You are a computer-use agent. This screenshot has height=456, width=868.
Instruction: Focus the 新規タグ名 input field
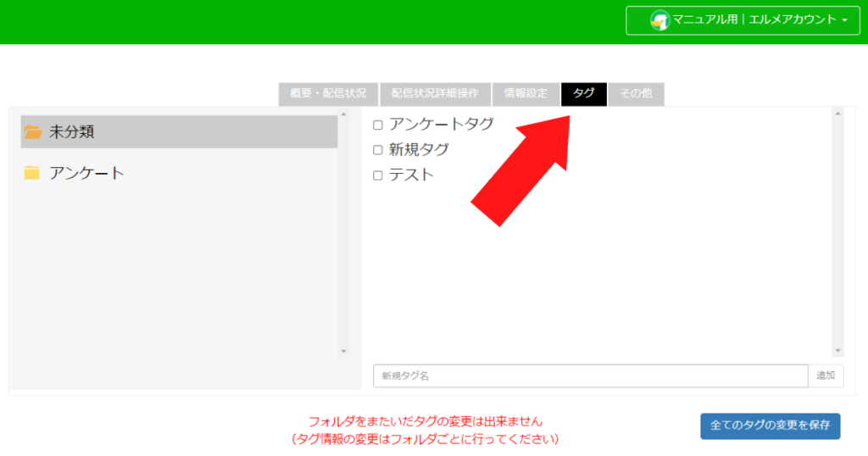(x=591, y=375)
